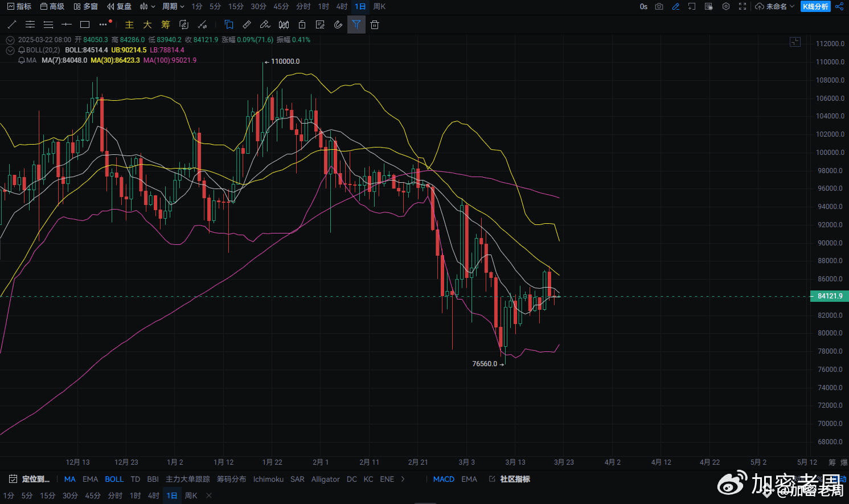Select the rectangle drawing tool
The image size is (849, 504).
85,24
